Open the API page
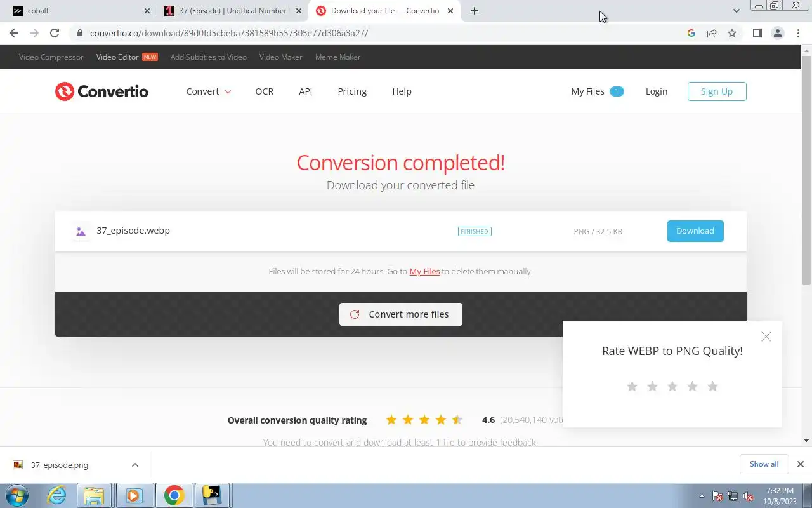The image size is (812, 508). coord(306,91)
